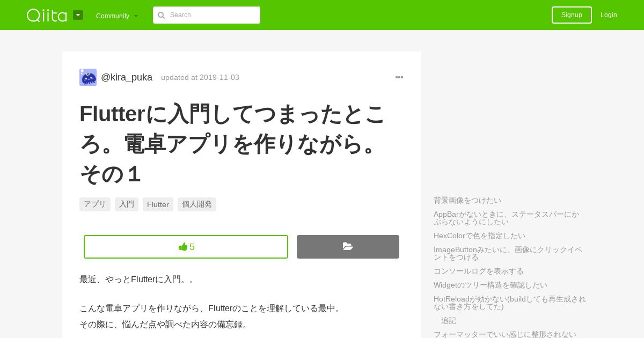Viewport: 644px width, 338px height.
Task: Select the 個人開発 tag
Action: click(x=197, y=204)
